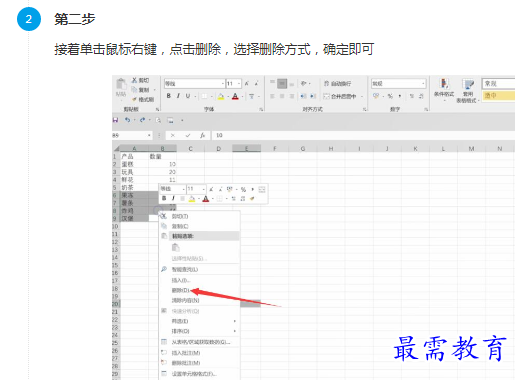Click Merge & Center (合并后居中) button

pyautogui.click(x=340, y=96)
